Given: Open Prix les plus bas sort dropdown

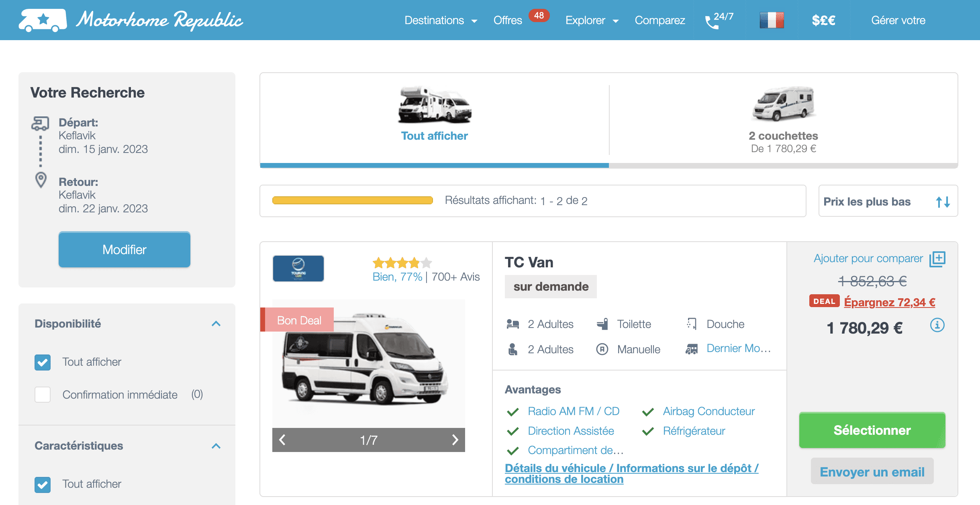Looking at the screenshot, I should click(888, 201).
